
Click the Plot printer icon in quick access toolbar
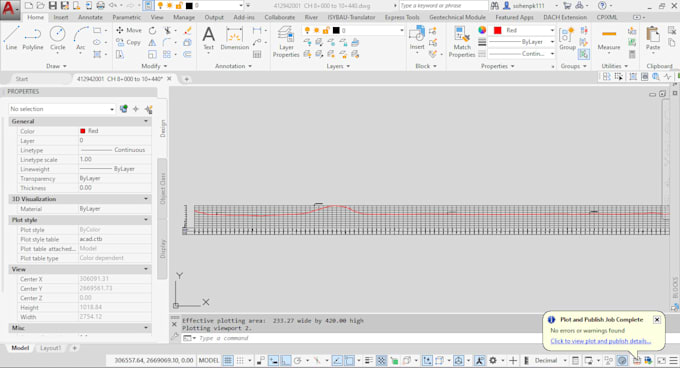coord(100,6)
